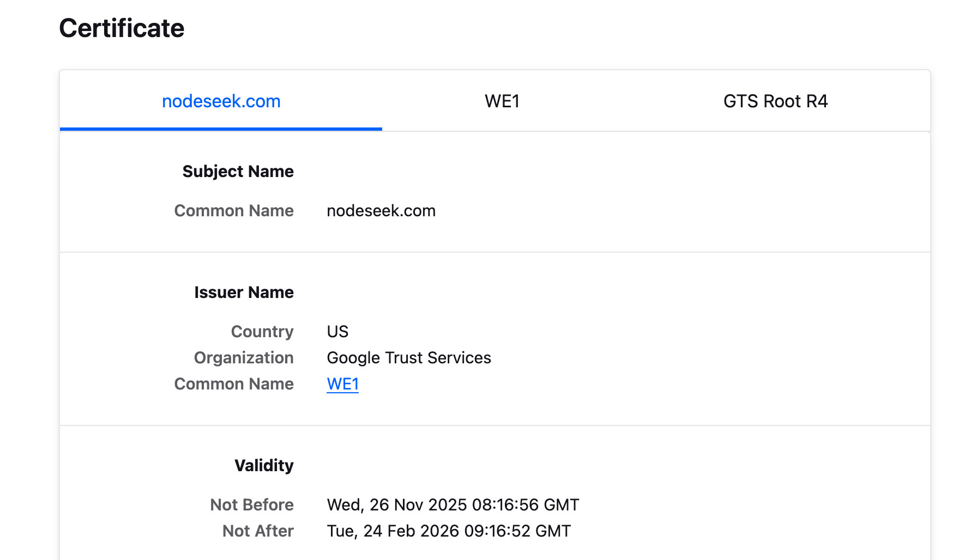Switch to the nodeseek.com certificate tab
Screen dimensions: 977x560
pyautogui.click(x=221, y=101)
